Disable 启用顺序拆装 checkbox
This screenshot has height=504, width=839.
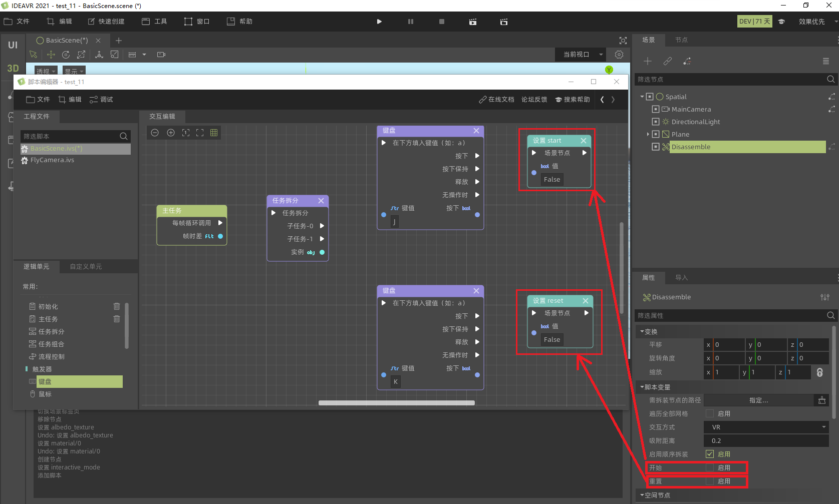click(710, 454)
